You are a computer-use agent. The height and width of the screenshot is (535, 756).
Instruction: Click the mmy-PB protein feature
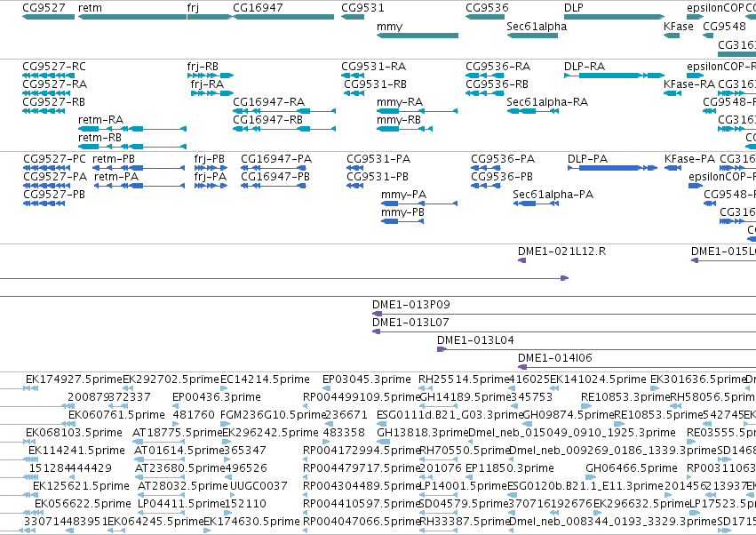coord(402,221)
